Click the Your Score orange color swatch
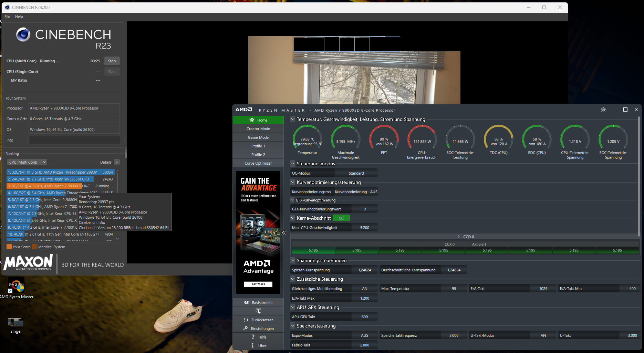The height and width of the screenshot is (353, 644). pyautogui.click(x=9, y=247)
